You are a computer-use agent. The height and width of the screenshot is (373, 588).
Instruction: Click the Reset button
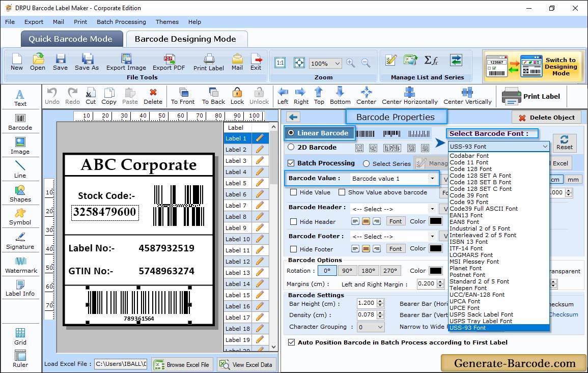[x=565, y=142]
